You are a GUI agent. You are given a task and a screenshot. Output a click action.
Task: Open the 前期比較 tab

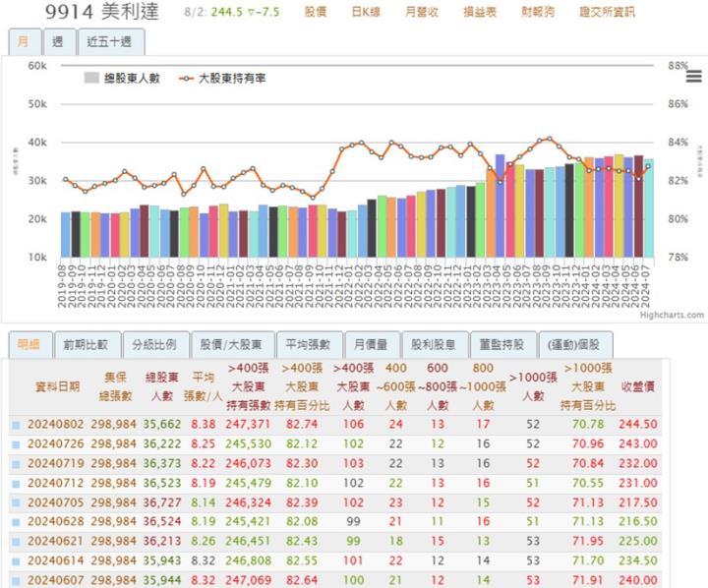[88, 345]
